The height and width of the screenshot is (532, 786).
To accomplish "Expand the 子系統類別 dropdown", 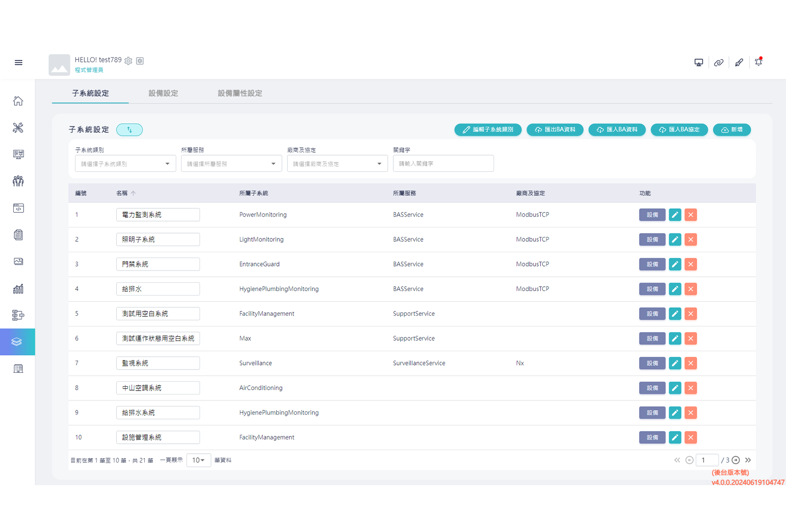I will (125, 164).
